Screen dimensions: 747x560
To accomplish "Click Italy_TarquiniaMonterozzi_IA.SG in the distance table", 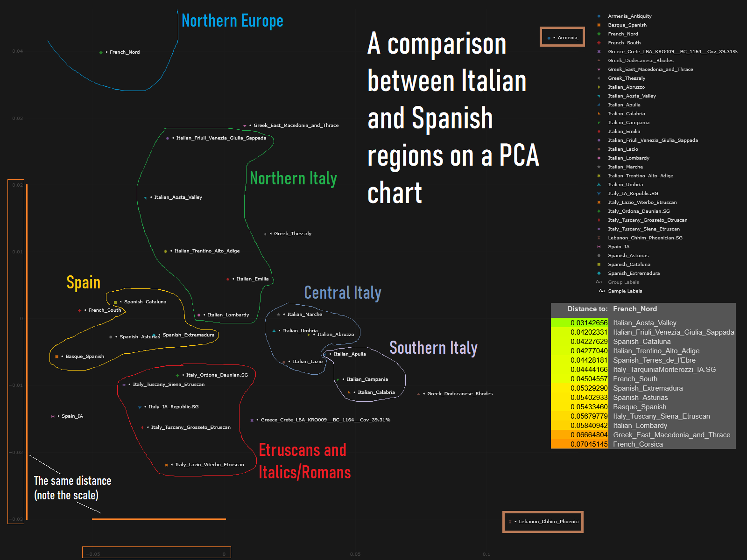I will pyautogui.click(x=664, y=370).
